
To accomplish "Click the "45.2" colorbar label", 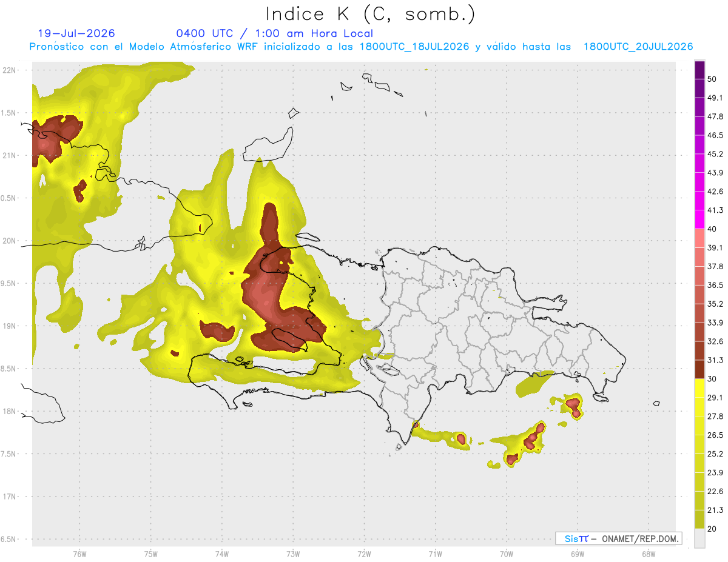I will (716, 154).
